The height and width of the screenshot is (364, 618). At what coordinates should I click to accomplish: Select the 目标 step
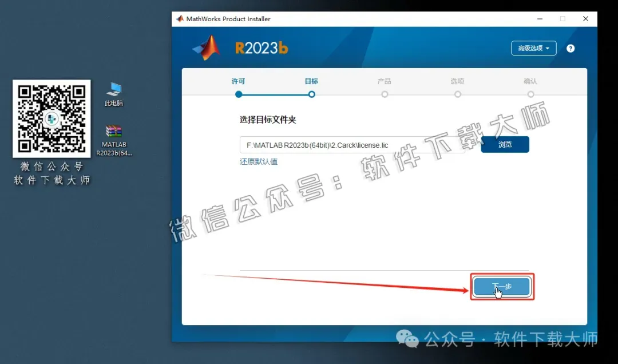point(311,88)
